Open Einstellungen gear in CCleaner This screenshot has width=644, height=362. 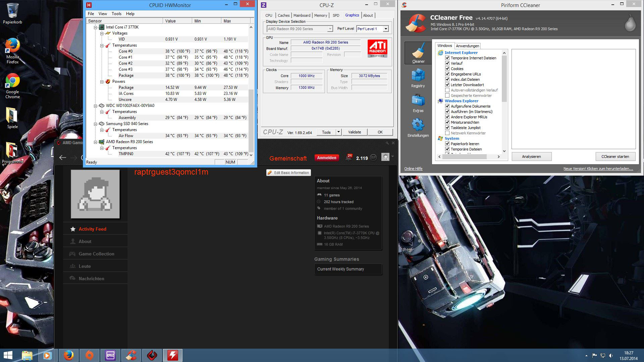click(418, 127)
